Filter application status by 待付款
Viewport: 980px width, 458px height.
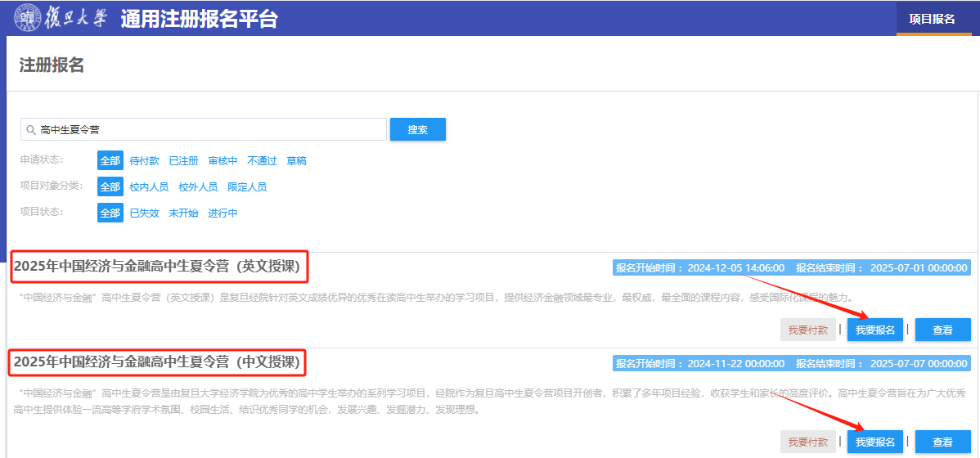coord(144,160)
